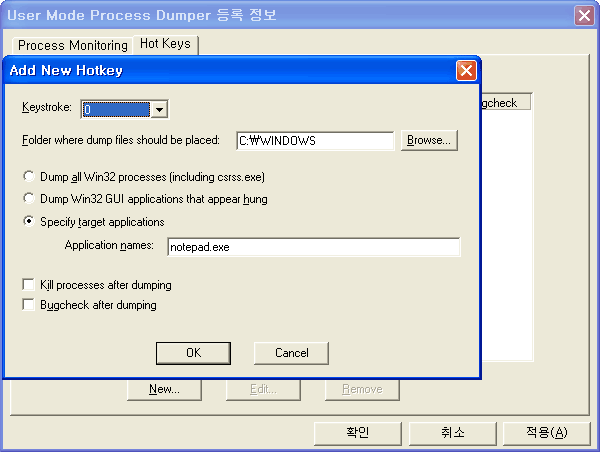Enable Kill processes after dumping

[28, 285]
